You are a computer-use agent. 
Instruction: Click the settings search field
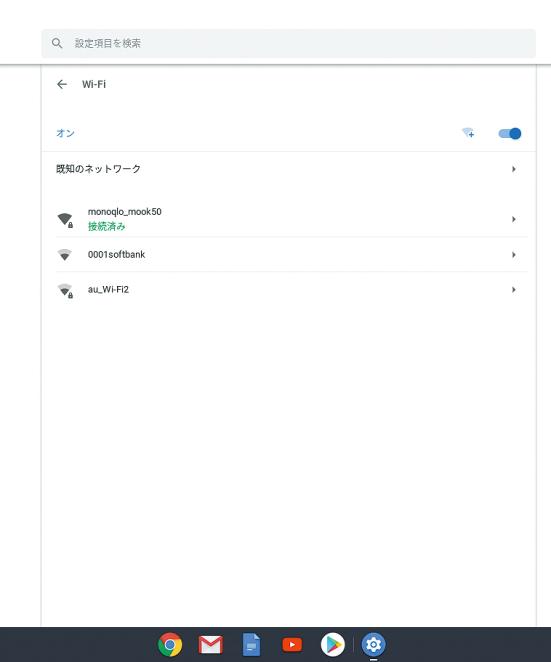point(288,43)
